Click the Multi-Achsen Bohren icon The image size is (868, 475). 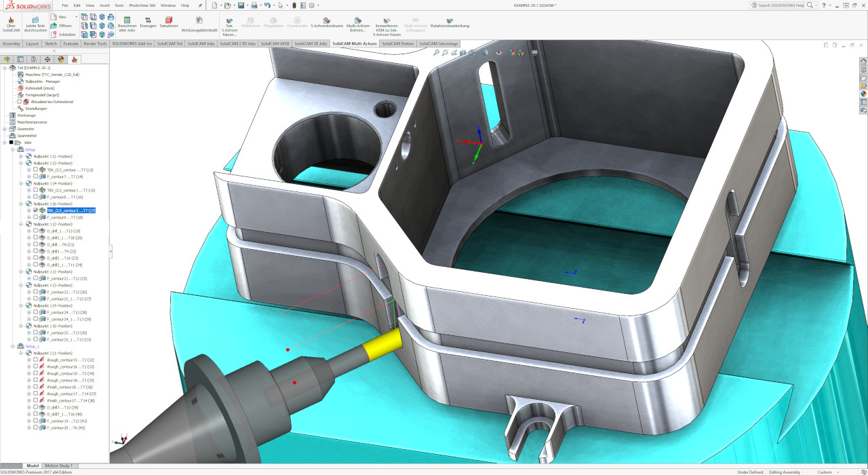(357, 22)
